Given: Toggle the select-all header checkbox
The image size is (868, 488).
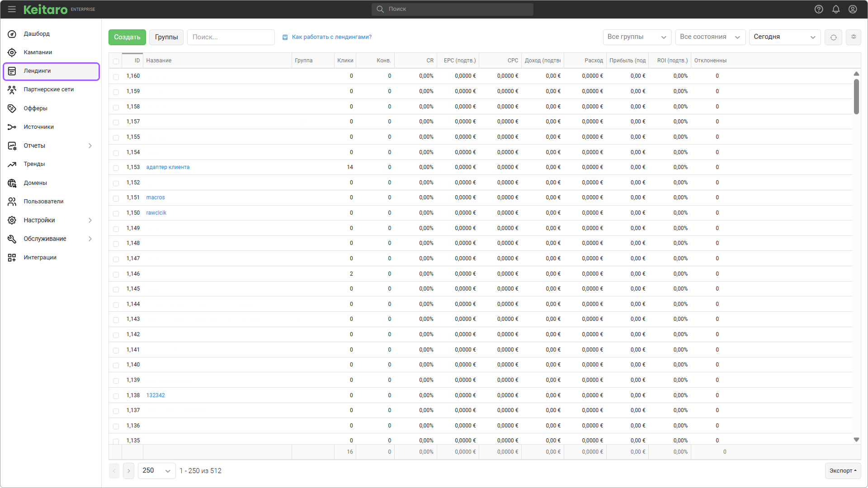Looking at the screenshot, I should (116, 61).
